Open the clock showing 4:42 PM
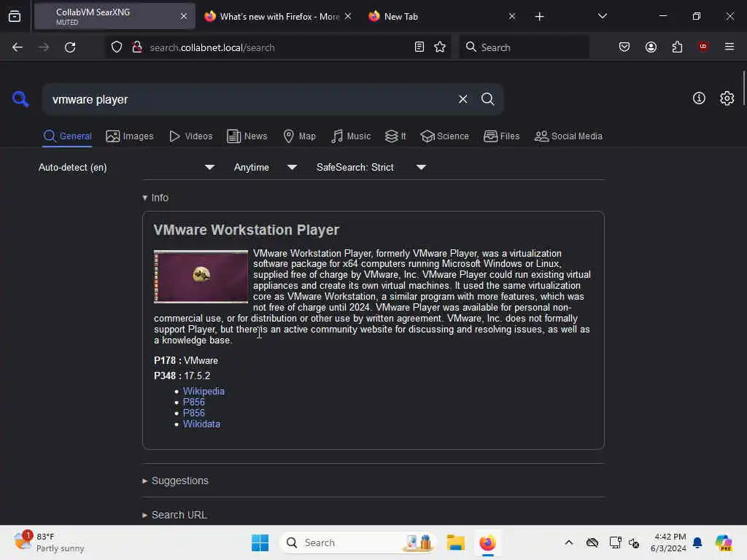This screenshot has height=560, width=747. 668,542
